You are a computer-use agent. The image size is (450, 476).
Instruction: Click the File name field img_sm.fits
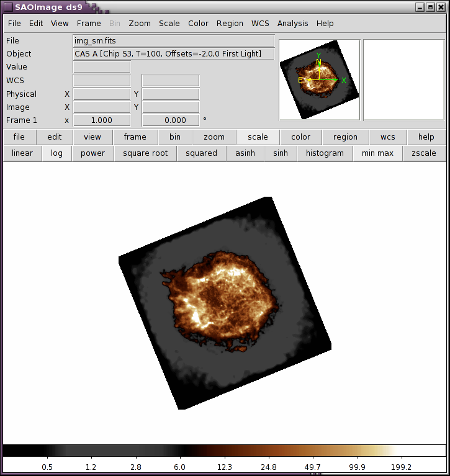173,41
